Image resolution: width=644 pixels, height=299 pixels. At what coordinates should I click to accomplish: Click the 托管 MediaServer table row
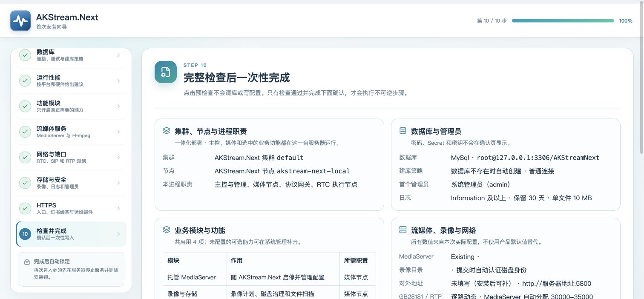269,277
